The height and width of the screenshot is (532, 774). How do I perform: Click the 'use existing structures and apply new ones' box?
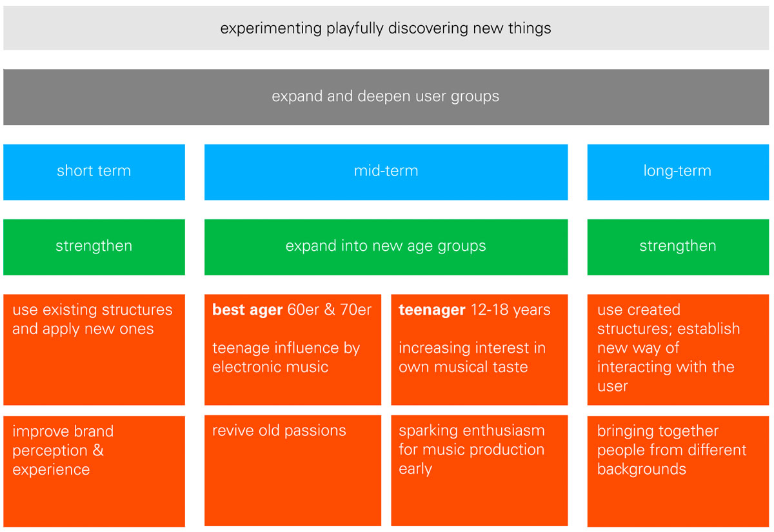point(94,350)
